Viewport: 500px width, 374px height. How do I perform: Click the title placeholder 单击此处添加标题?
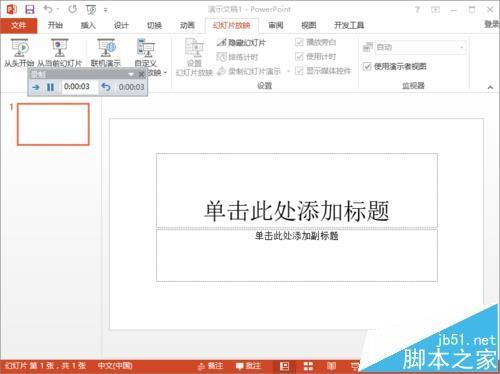click(297, 191)
